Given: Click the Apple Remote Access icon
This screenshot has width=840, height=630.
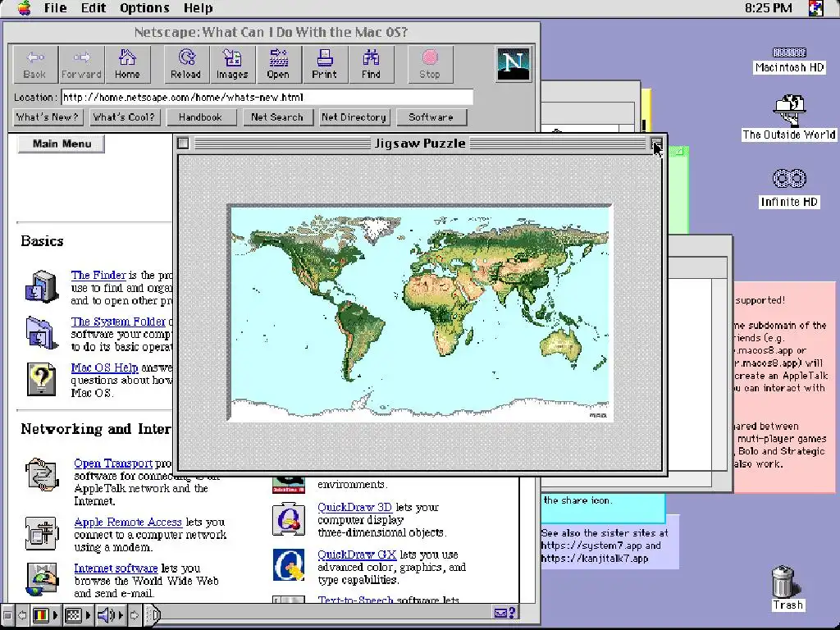Looking at the screenshot, I should pos(42,533).
